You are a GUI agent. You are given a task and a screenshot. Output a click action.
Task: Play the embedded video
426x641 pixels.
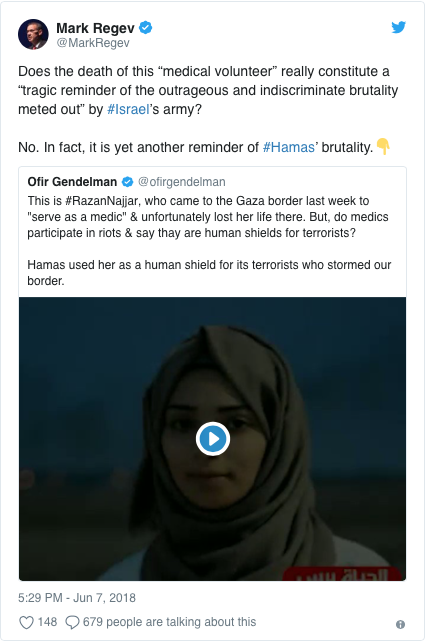[x=213, y=439]
